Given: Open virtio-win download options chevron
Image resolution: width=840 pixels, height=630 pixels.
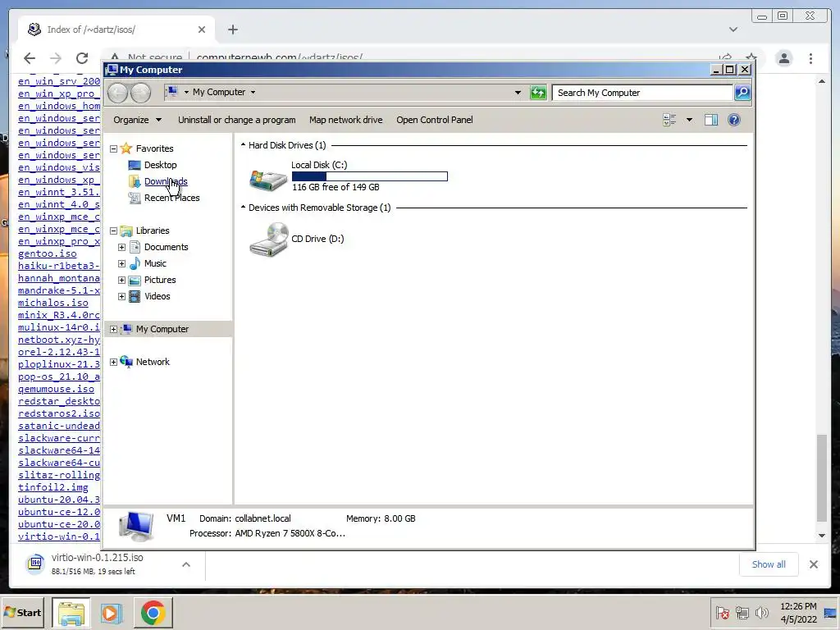Looking at the screenshot, I should click(186, 564).
